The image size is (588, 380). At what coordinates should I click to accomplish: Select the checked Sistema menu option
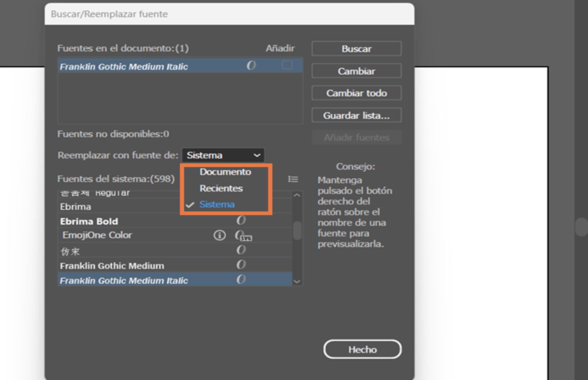pos(216,205)
